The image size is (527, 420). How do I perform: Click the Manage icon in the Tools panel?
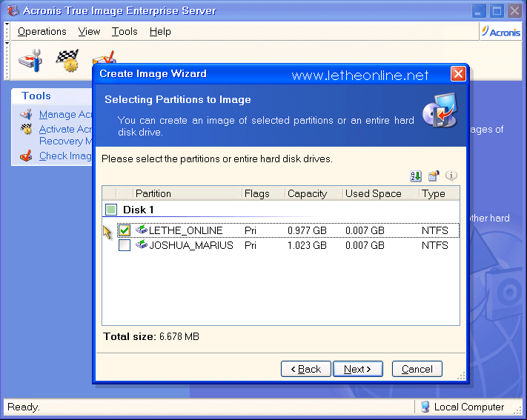pyautogui.click(x=26, y=115)
